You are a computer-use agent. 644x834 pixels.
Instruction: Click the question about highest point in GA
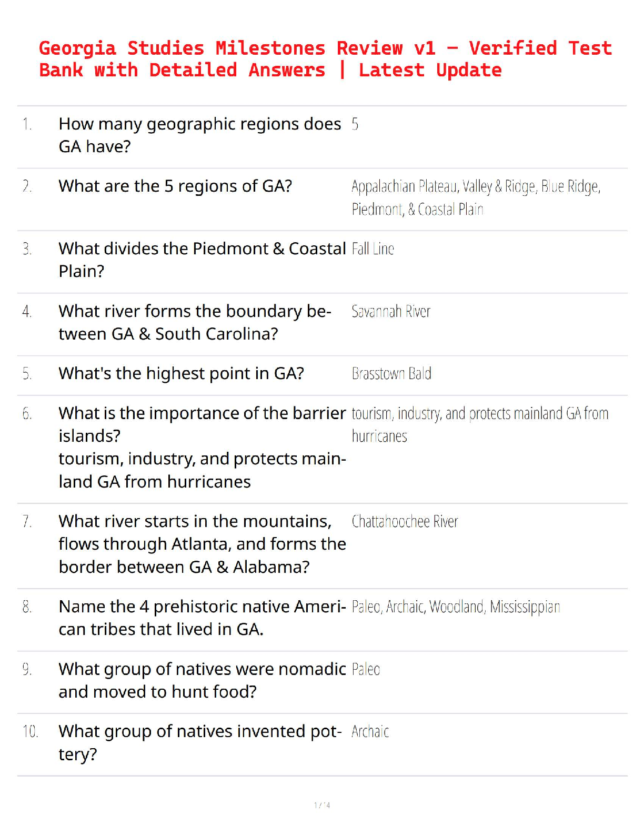tap(181, 374)
